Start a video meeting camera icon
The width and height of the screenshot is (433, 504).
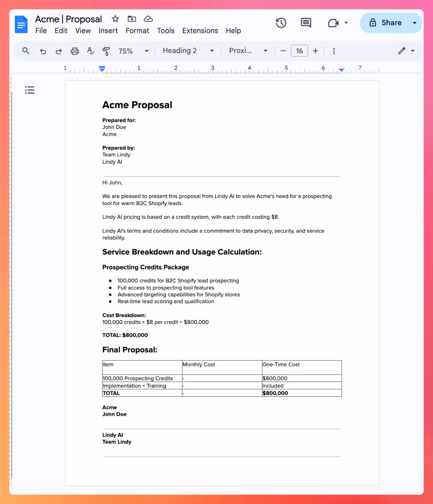[333, 23]
